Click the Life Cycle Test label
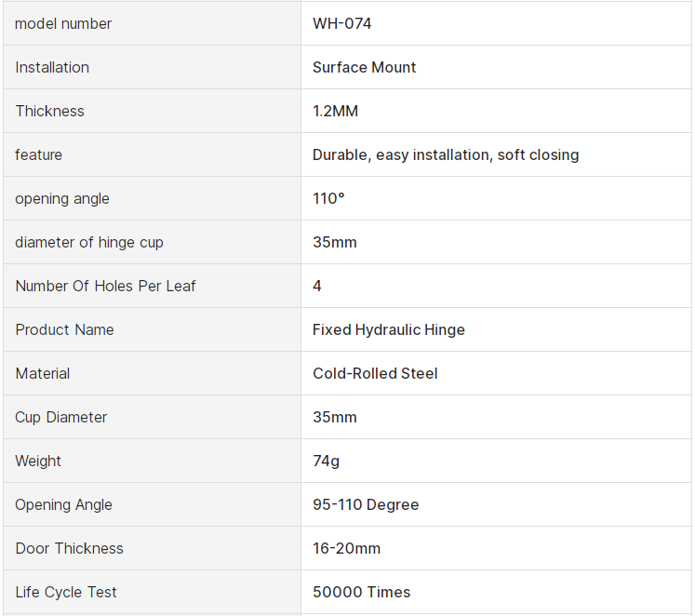This screenshot has width=695, height=616. click(x=66, y=592)
